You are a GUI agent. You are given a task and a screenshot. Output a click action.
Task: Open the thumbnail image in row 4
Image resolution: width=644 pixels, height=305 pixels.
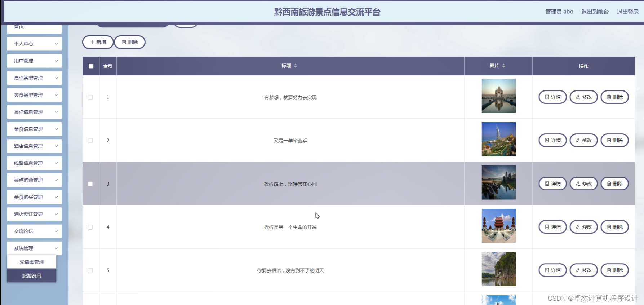coord(498,226)
